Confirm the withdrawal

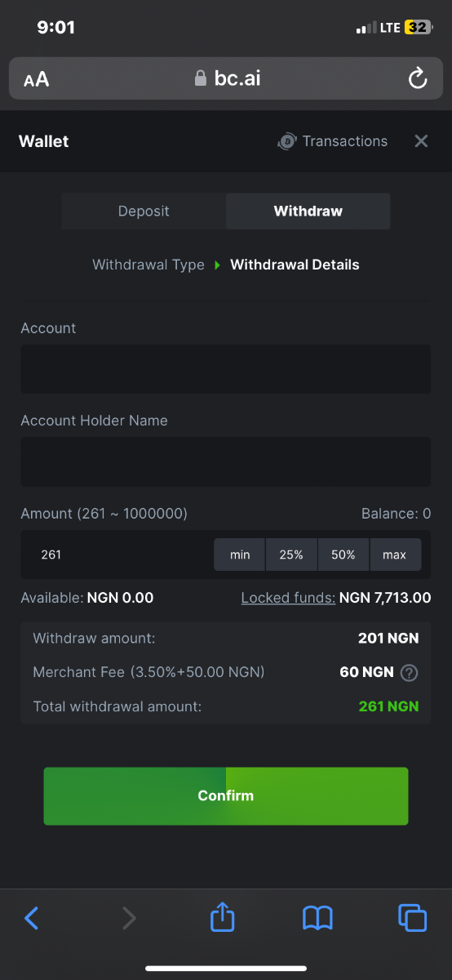226,795
